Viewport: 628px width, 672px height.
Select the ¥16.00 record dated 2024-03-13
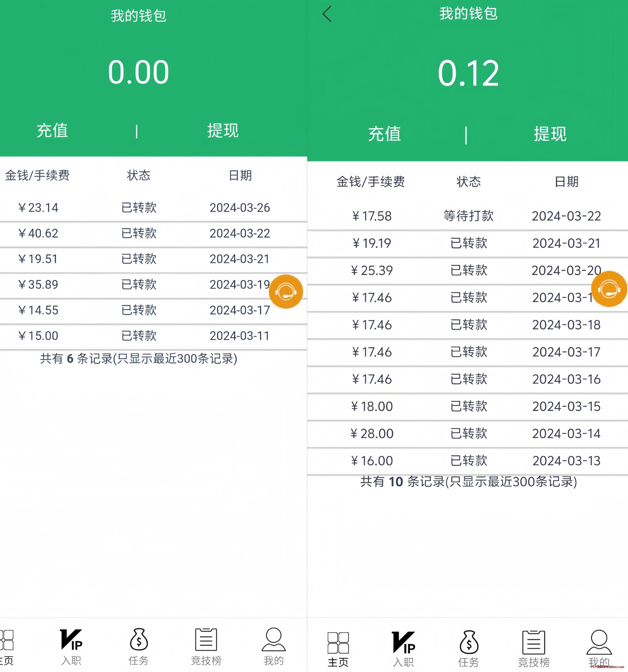tap(468, 460)
